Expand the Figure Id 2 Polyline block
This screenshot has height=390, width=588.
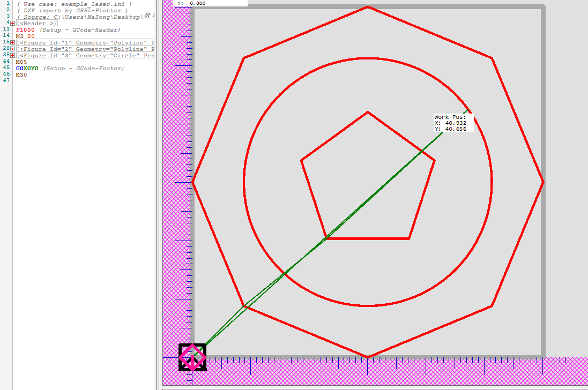pyautogui.click(x=12, y=49)
